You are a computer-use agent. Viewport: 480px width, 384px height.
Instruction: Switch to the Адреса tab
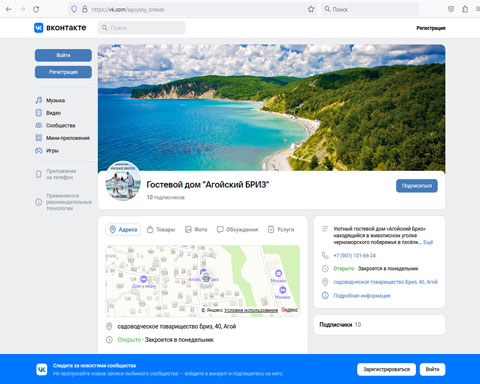point(123,229)
